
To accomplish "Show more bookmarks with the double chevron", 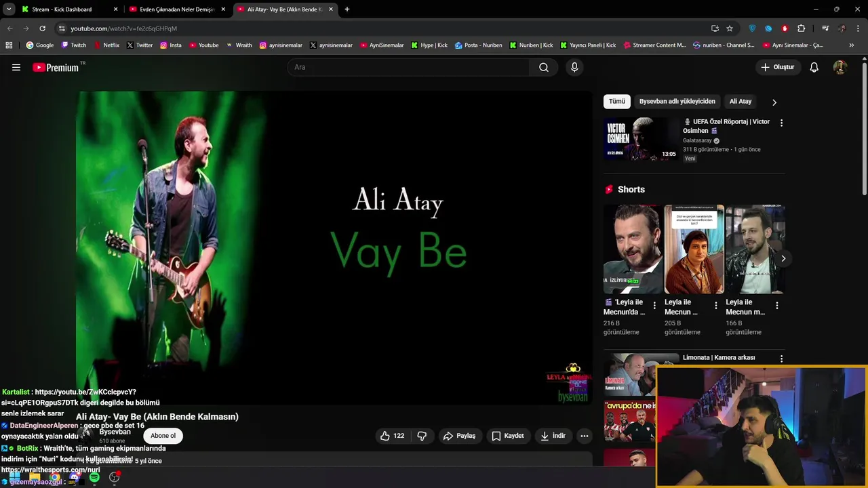I will (x=852, y=45).
